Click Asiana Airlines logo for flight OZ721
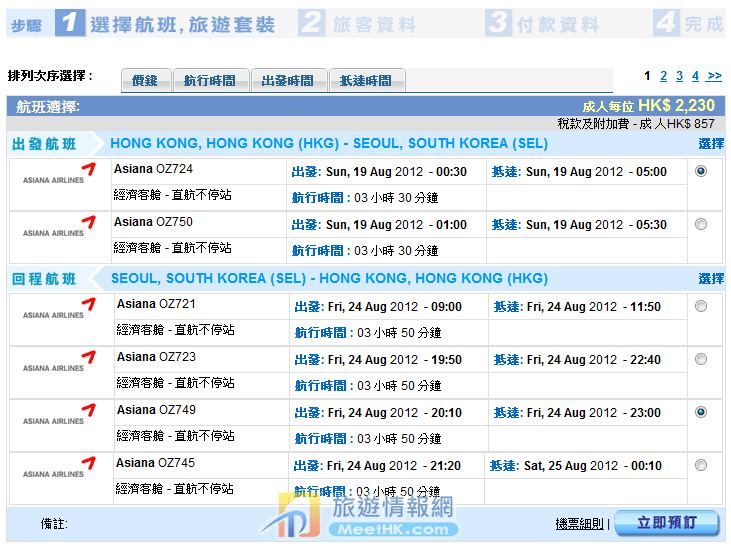This screenshot has width=731, height=552. (x=59, y=310)
